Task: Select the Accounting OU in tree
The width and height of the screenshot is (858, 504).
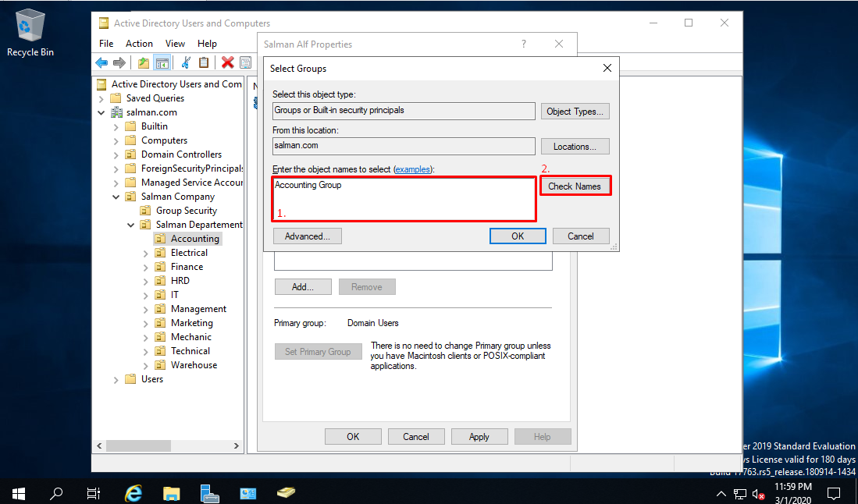Action: [188, 239]
